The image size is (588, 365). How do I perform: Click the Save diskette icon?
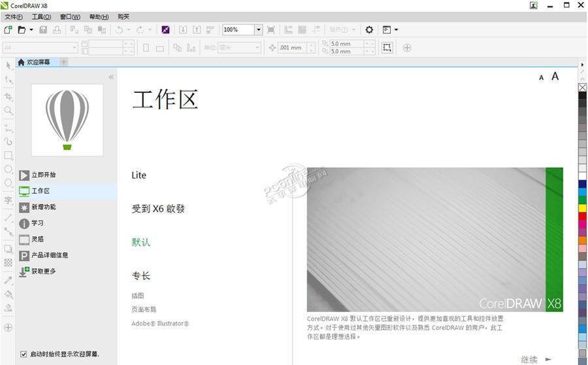[43, 29]
